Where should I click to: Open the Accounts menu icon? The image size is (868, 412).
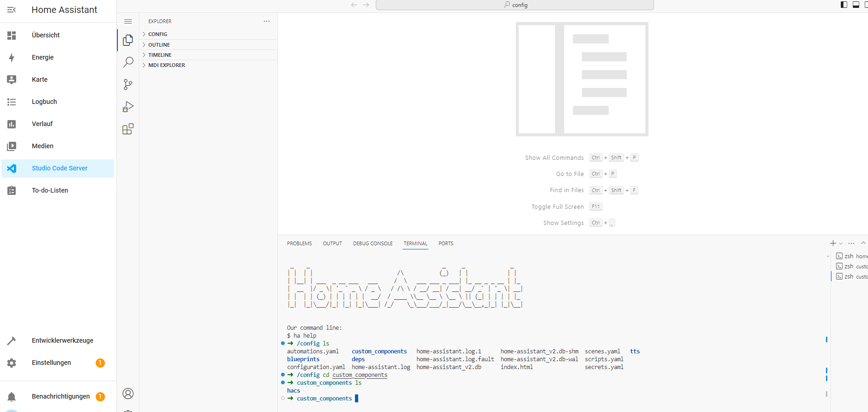point(128,394)
